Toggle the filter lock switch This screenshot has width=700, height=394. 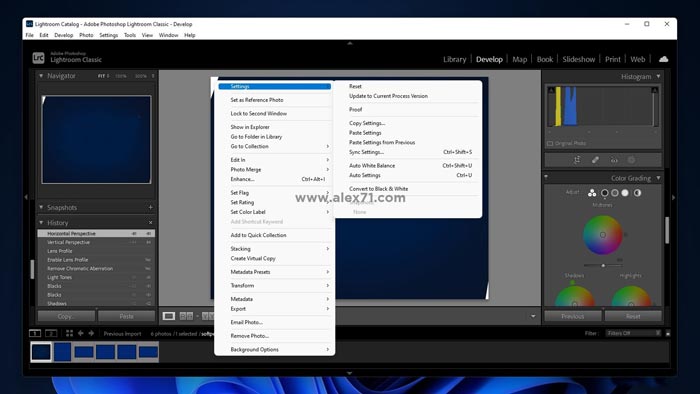pos(668,333)
